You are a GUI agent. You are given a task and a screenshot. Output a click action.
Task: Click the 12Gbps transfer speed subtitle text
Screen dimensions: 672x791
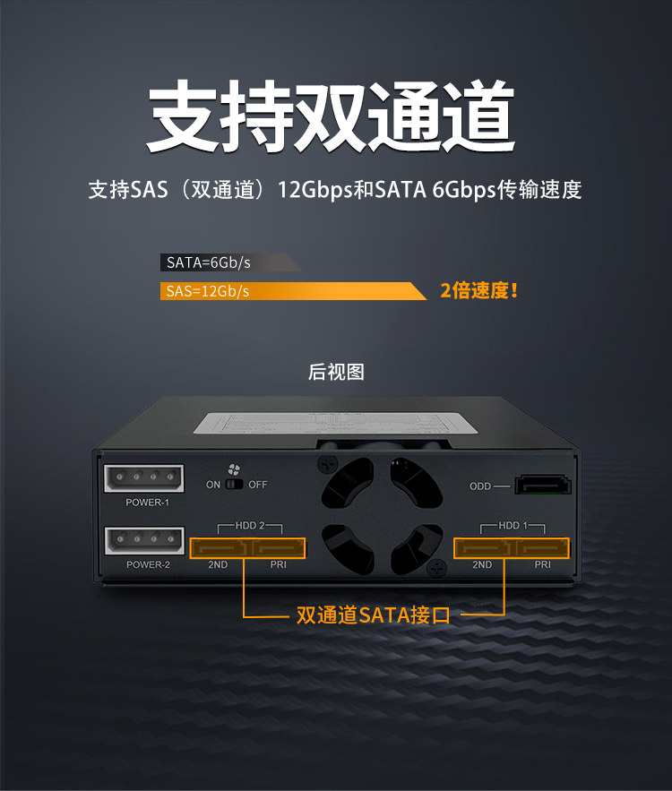(335, 190)
